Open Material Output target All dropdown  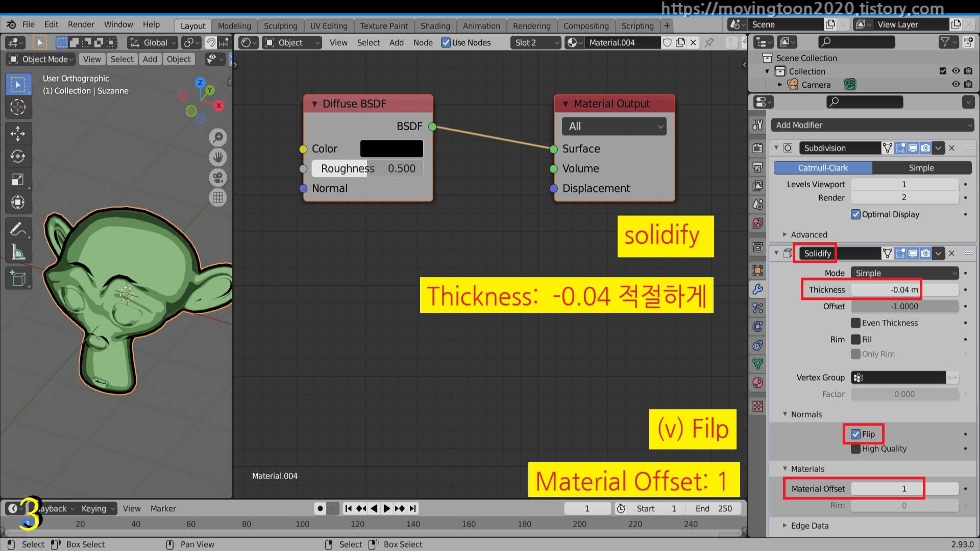pos(614,127)
